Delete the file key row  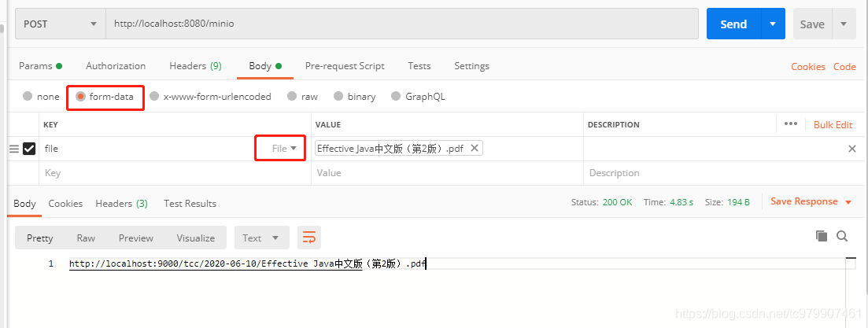pyautogui.click(x=851, y=149)
